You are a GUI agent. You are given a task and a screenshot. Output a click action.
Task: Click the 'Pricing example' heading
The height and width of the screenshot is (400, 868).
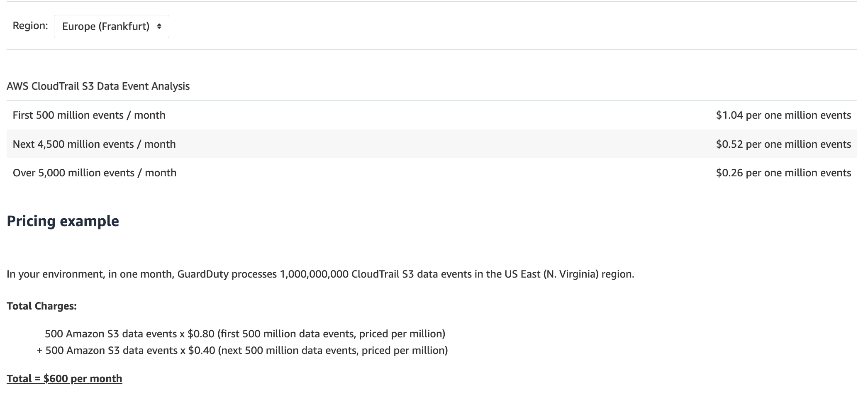pos(63,221)
